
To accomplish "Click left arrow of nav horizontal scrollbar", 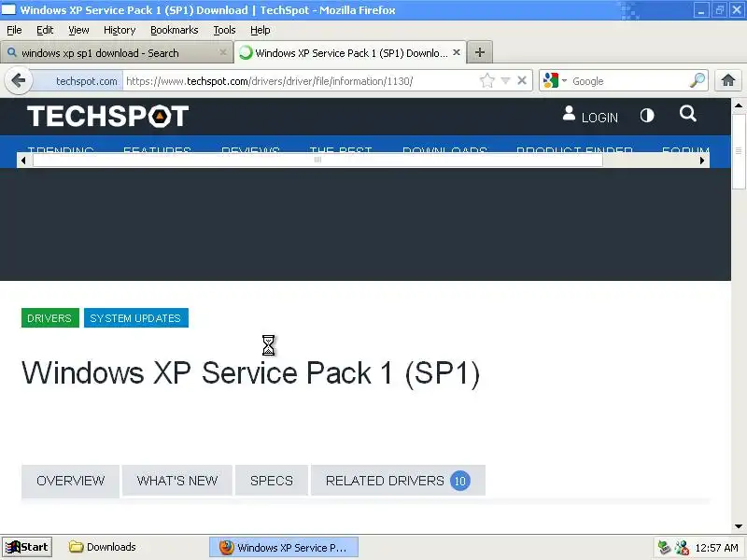I will click(23, 161).
